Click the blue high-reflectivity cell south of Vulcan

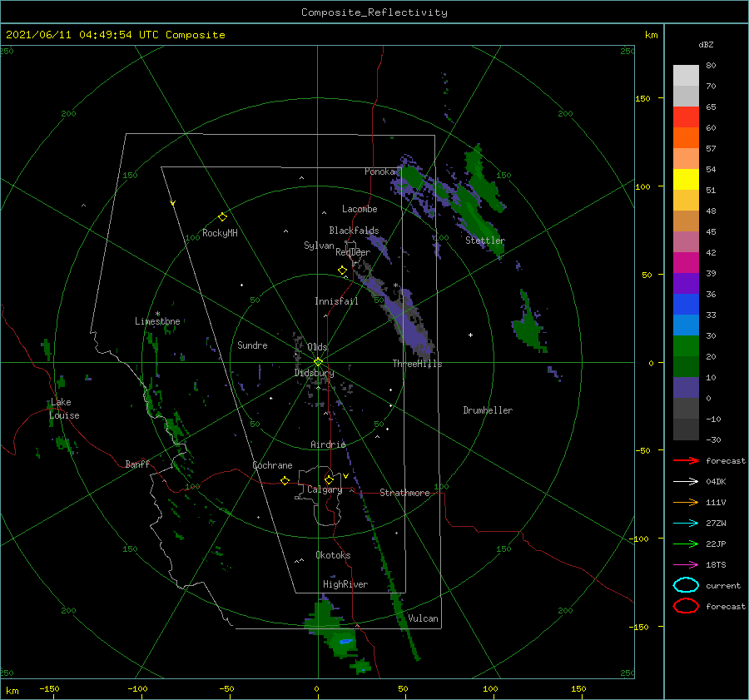pos(346,641)
